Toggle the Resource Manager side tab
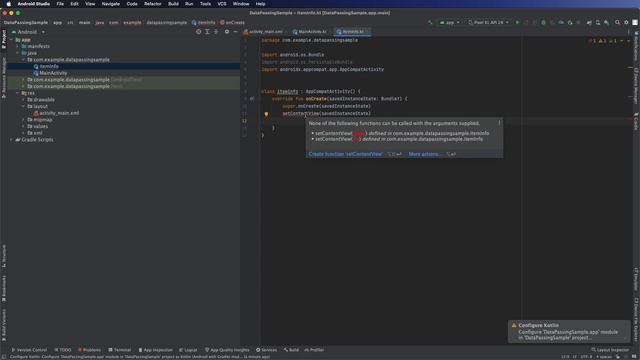Screen dimensions: 640x360 tap(4, 78)
